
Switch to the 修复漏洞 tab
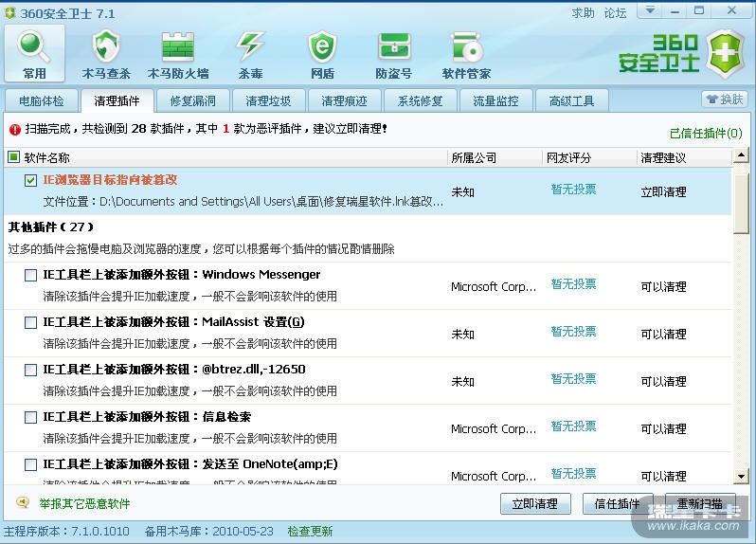pyautogui.click(x=193, y=100)
